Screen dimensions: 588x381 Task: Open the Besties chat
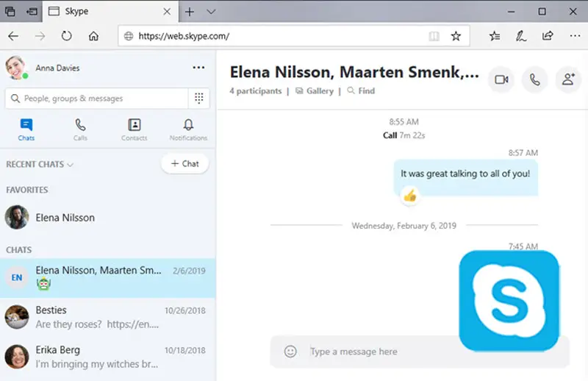(107, 317)
